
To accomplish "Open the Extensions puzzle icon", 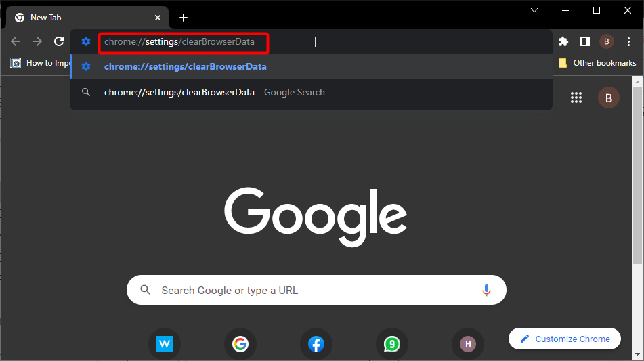I will point(563,41).
